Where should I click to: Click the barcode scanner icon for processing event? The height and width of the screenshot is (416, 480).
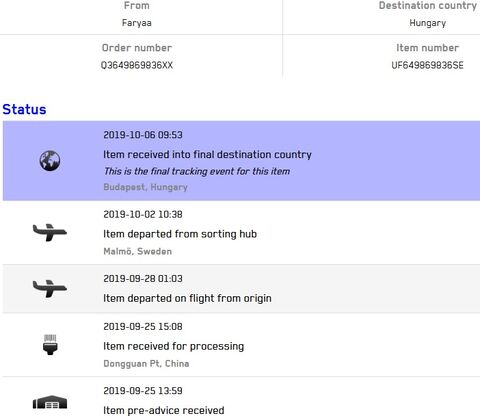coord(50,345)
